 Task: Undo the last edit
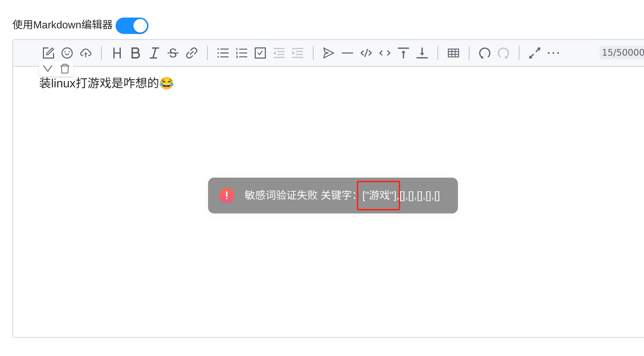coord(485,53)
